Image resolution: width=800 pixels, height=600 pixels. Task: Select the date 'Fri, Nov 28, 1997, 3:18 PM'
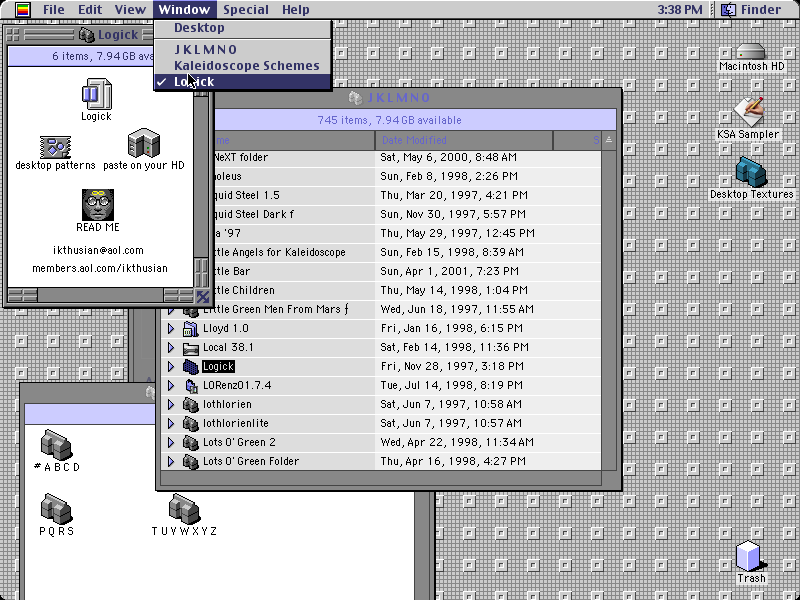pyautogui.click(x=452, y=367)
